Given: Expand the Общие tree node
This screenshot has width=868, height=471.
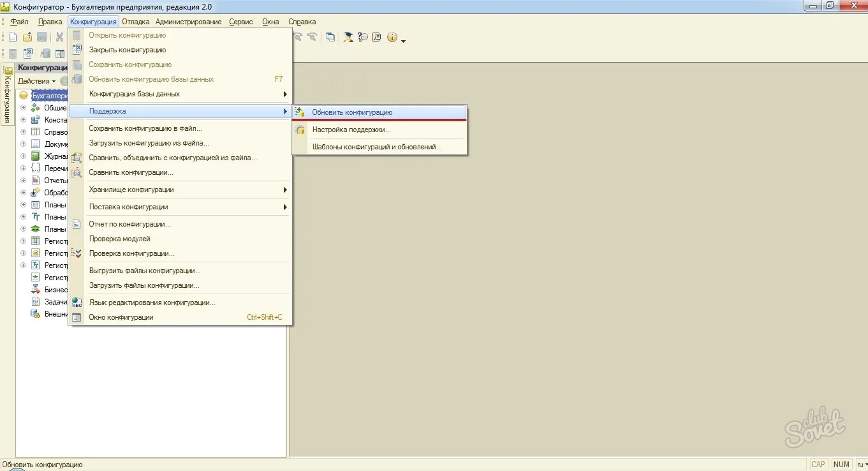Looking at the screenshot, I should click(x=24, y=108).
